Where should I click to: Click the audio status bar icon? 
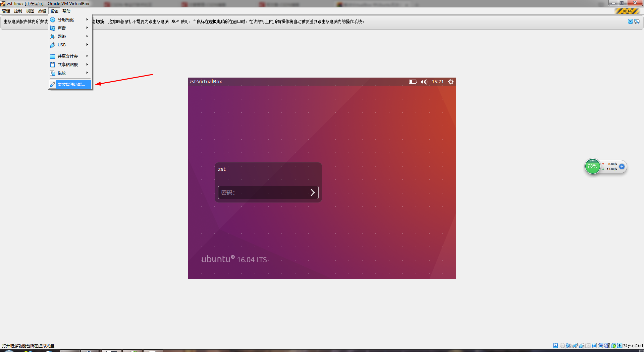pos(569,346)
